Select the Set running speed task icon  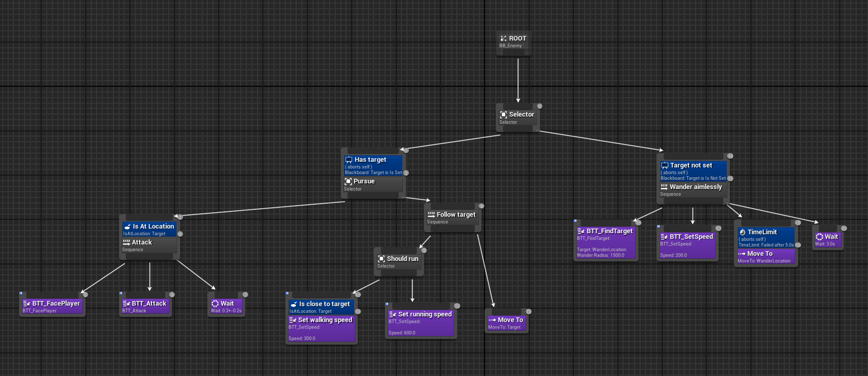tap(393, 314)
